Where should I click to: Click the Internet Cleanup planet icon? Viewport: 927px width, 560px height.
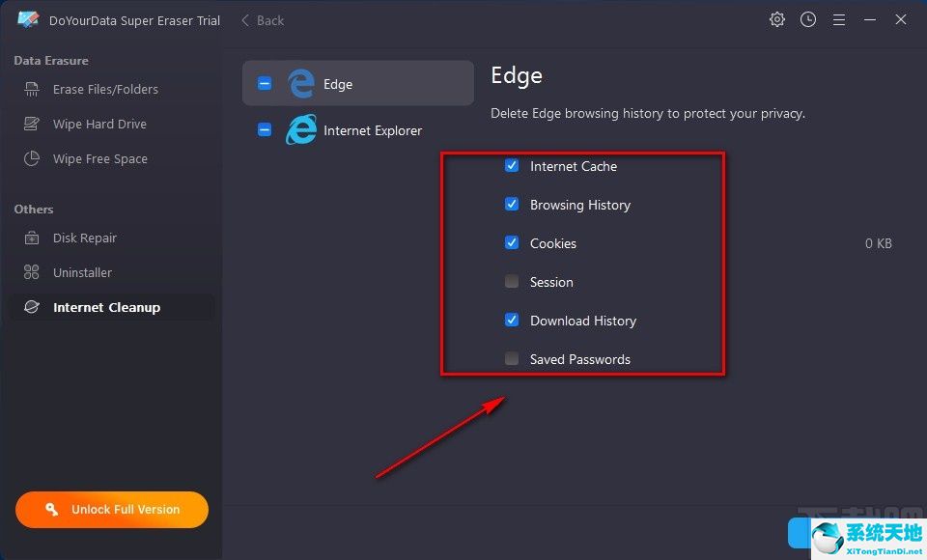[31, 307]
